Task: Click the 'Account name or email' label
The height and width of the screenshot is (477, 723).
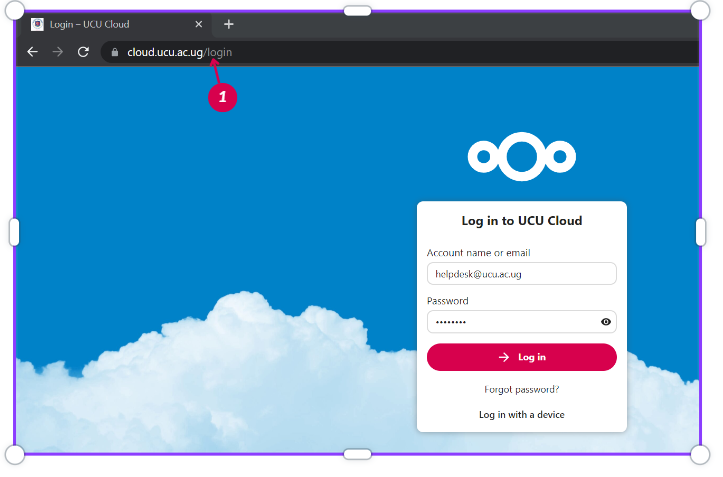Action: click(x=478, y=253)
